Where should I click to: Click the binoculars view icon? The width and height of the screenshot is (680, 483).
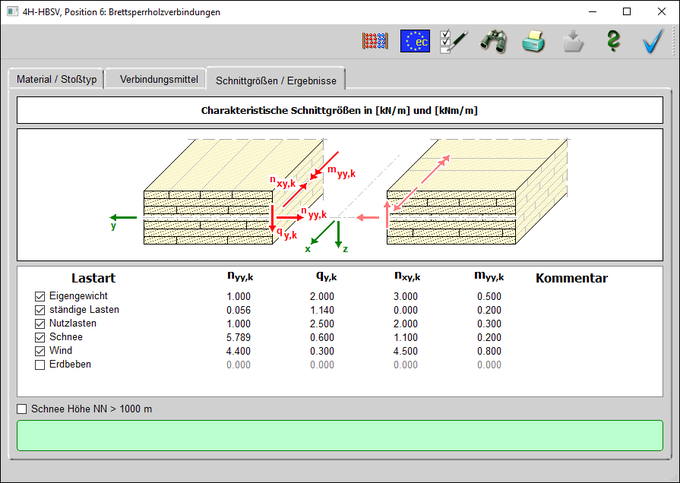[x=495, y=42]
